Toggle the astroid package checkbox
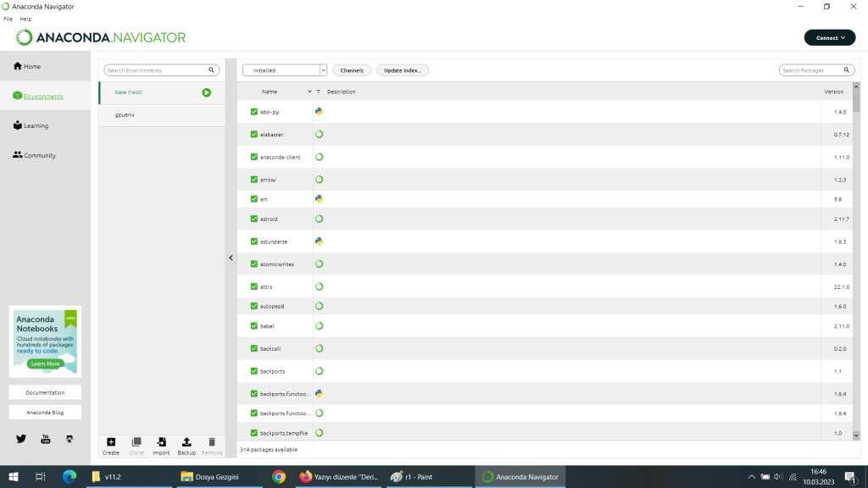This screenshot has width=868, height=488. pyautogui.click(x=254, y=219)
